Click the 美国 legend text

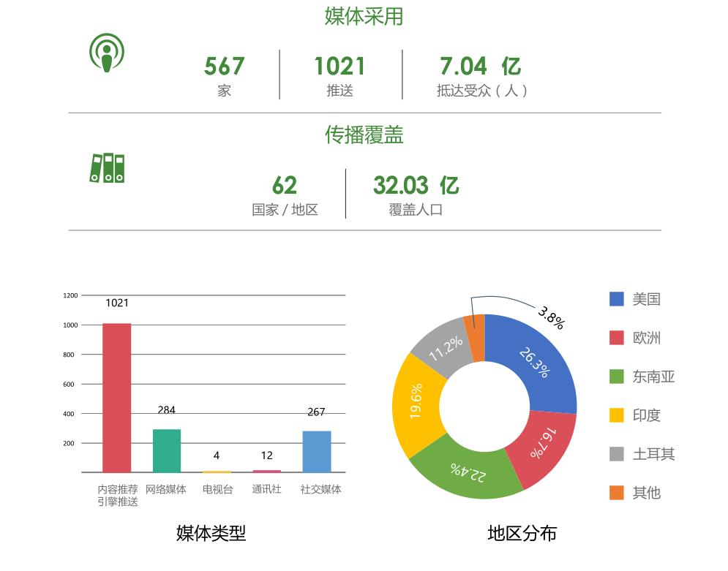(x=646, y=299)
